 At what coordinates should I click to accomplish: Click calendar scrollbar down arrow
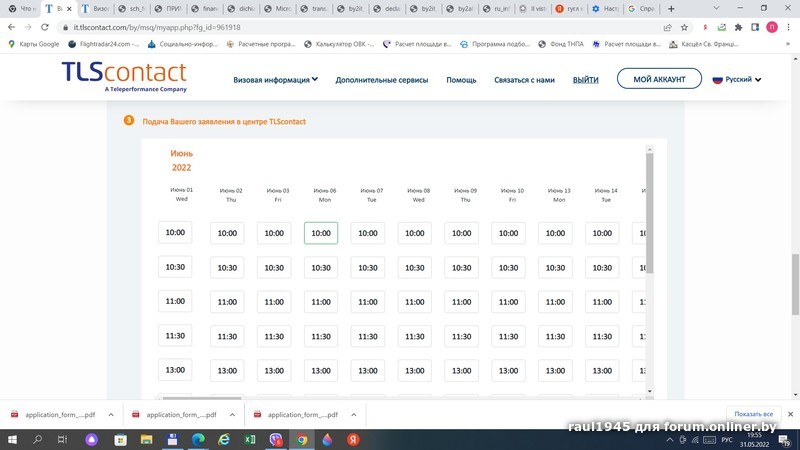click(x=649, y=391)
